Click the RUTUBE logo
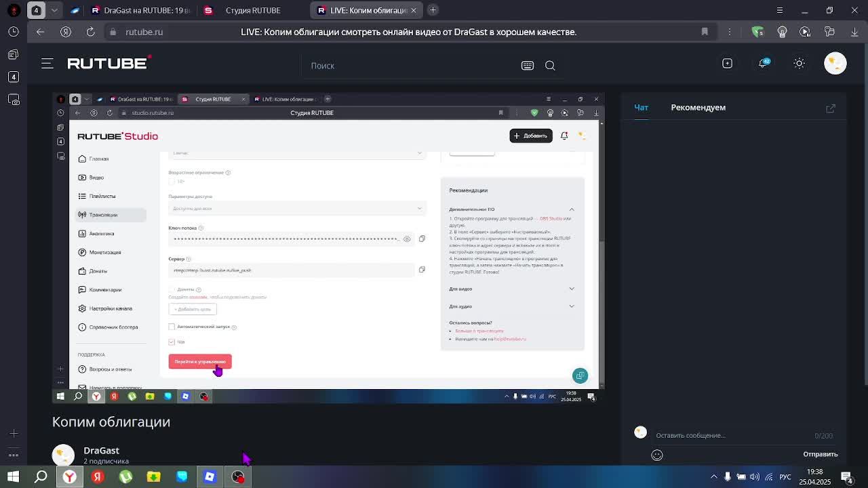 [108, 63]
